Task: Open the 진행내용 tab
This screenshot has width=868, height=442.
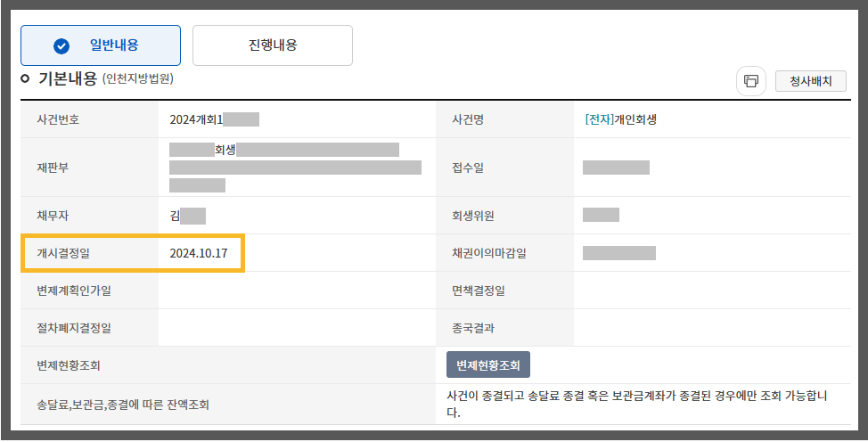Action: pyautogui.click(x=272, y=45)
